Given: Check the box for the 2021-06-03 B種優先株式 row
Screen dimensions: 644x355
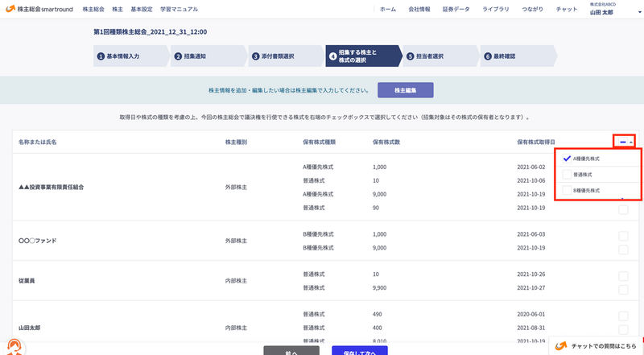Looking at the screenshot, I should click(623, 236).
